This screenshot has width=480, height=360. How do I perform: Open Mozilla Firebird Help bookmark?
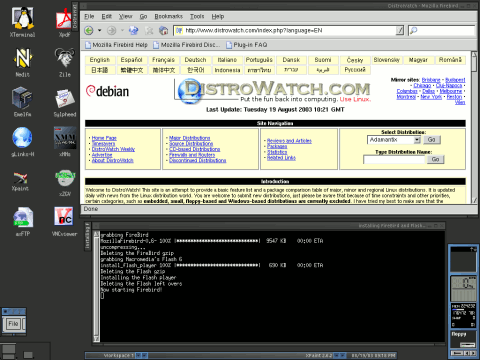pos(116,45)
